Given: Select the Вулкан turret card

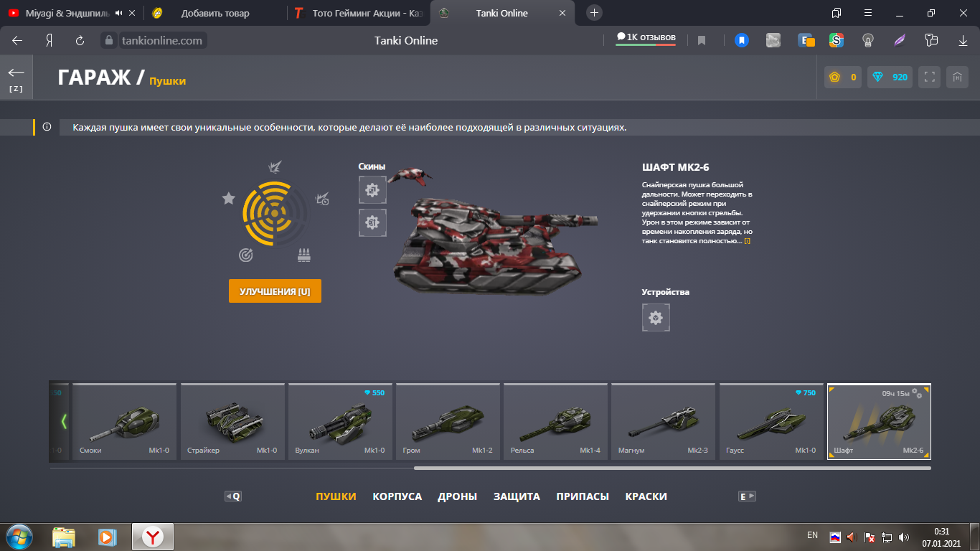Looking at the screenshot, I should [340, 422].
